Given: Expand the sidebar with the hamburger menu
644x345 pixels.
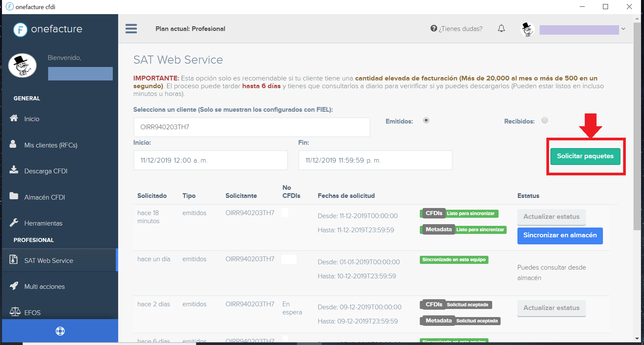Looking at the screenshot, I should pyautogui.click(x=131, y=29).
